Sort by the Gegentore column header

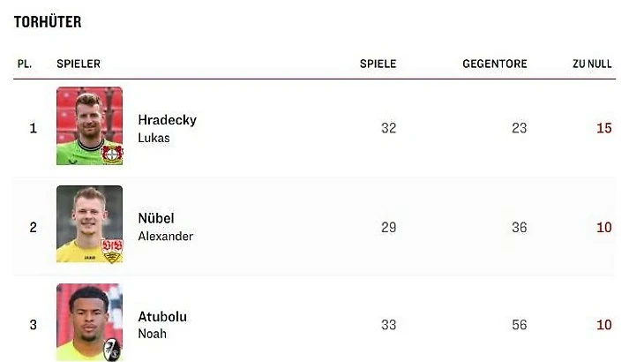click(494, 64)
